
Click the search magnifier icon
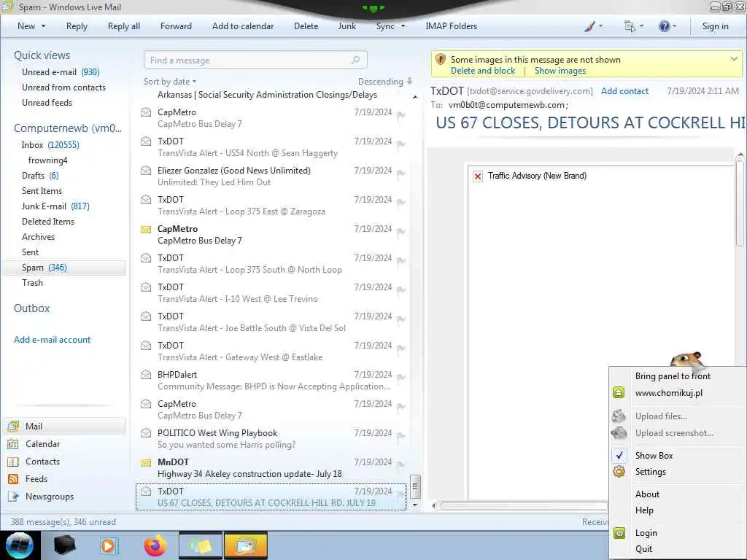click(355, 60)
